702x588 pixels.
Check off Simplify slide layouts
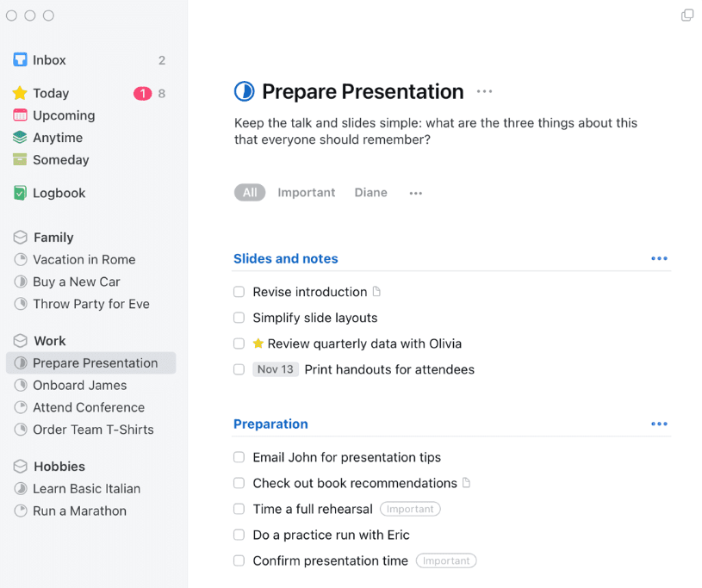(x=239, y=318)
